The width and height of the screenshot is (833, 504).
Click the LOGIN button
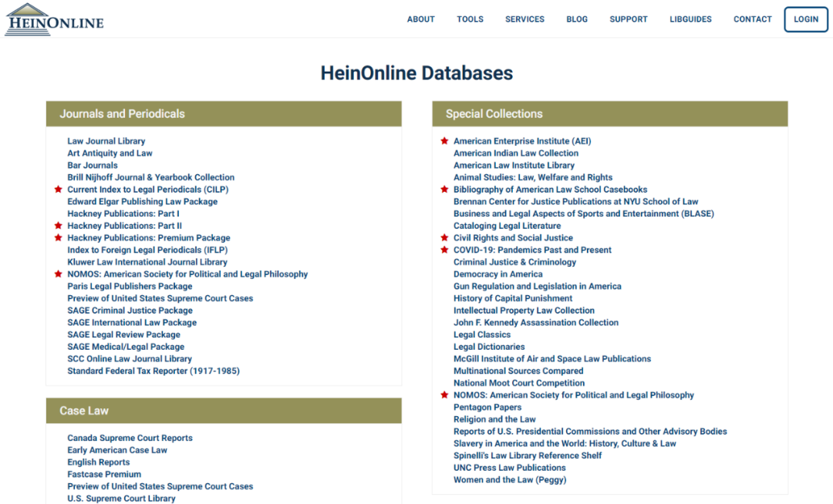coord(806,19)
